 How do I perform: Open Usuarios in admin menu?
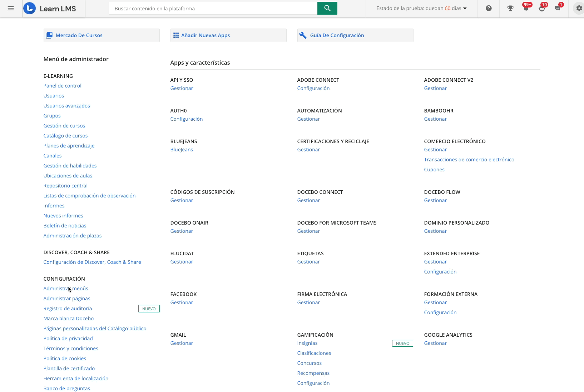click(x=54, y=96)
